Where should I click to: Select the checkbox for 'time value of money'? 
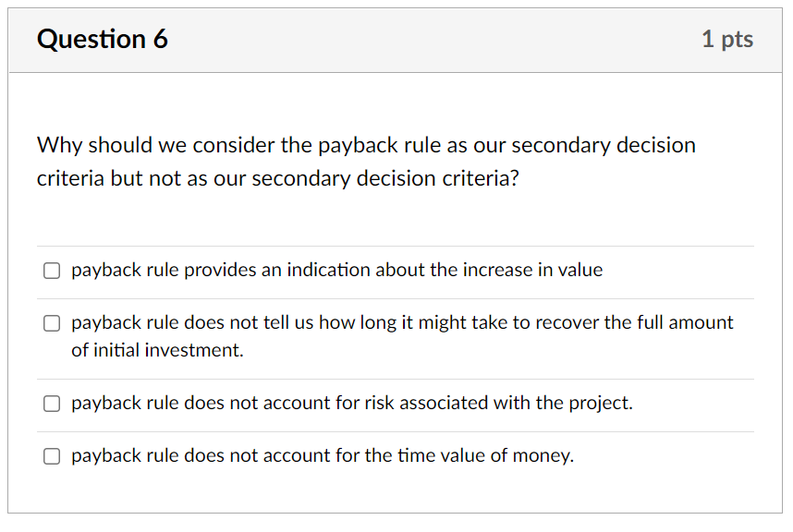[x=52, y=455]
